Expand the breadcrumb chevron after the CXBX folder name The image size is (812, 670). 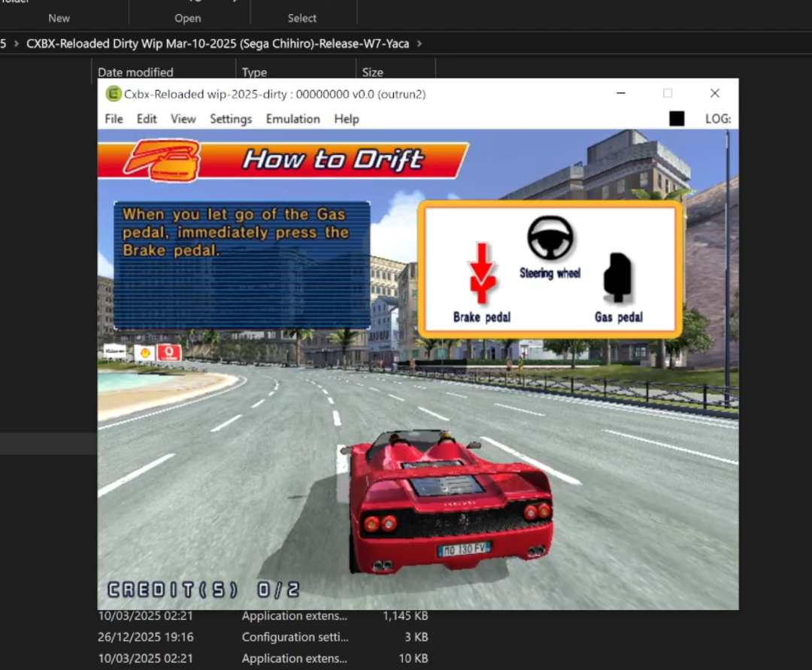pos(419,44)
